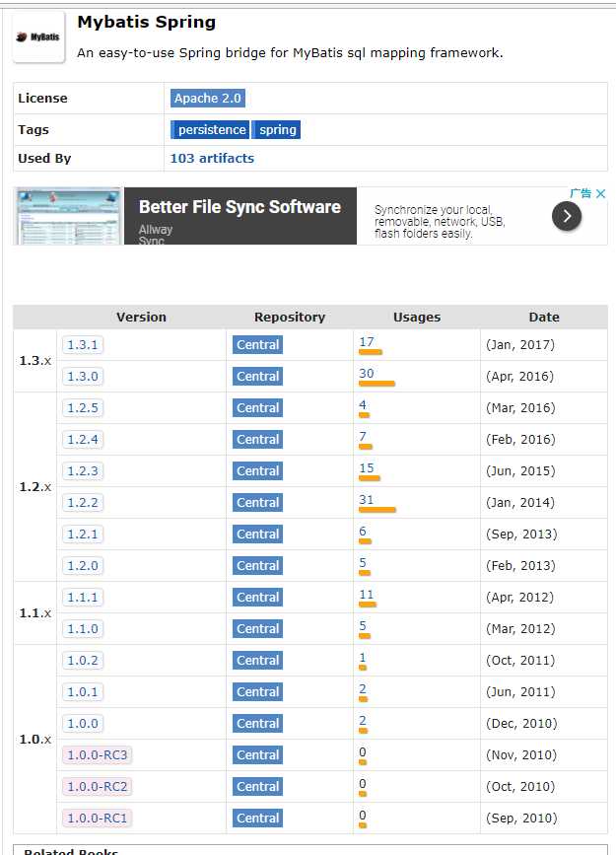Image resolution: width=616 pixels, height=855 pixels.
Task: Open version 1.0.1
Action: point(83,692)
